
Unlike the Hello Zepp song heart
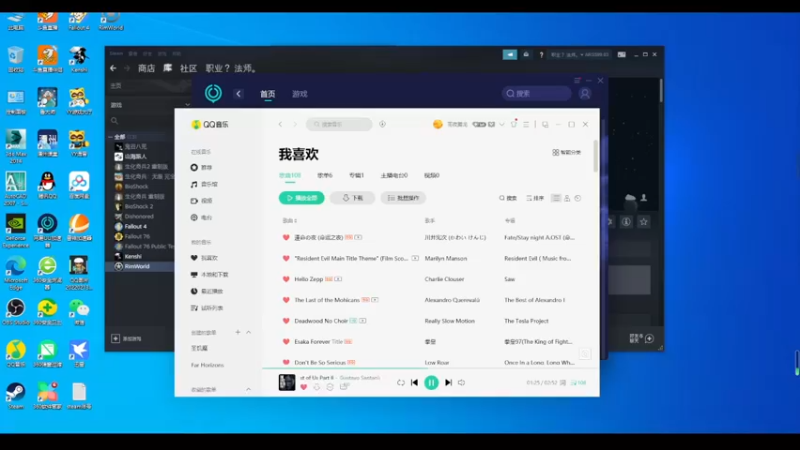pos(286,279)
